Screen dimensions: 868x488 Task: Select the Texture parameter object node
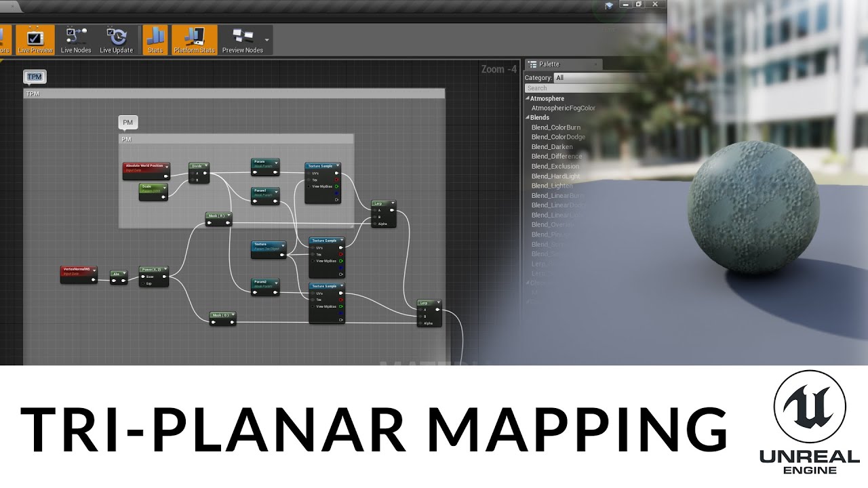tap(269, 249)
